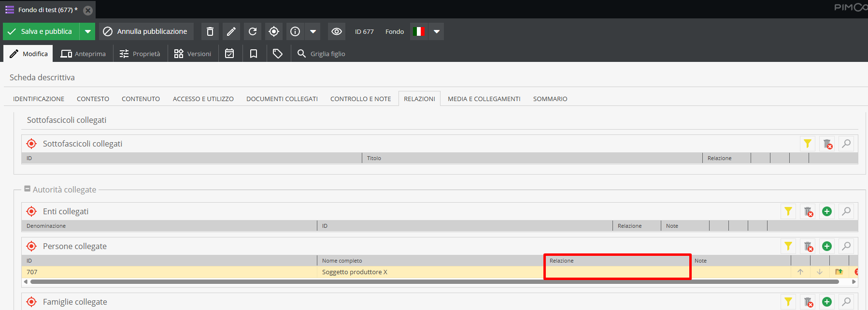
Task: Open the language flag dropdown arrow
Action: [x=437, y=31]
